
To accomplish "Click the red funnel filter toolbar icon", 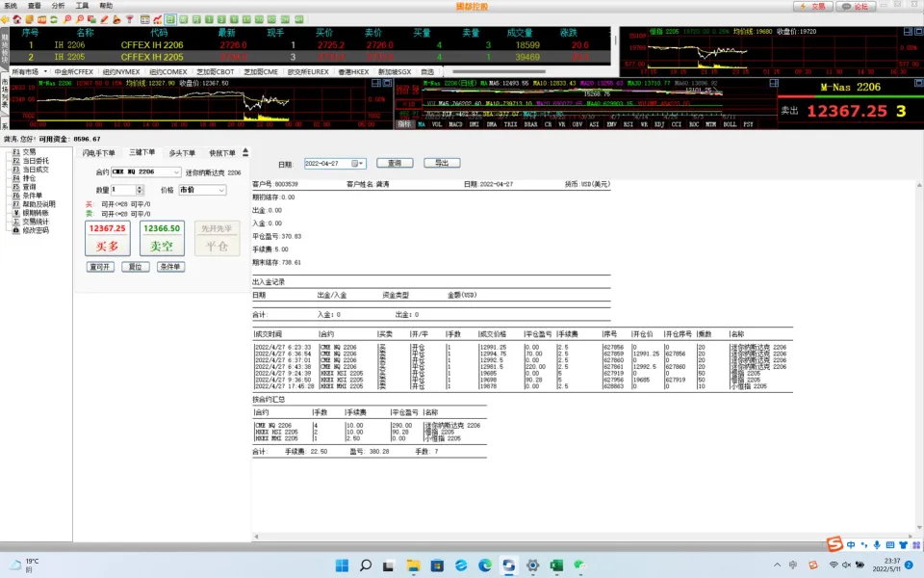I will click(130, 18).
